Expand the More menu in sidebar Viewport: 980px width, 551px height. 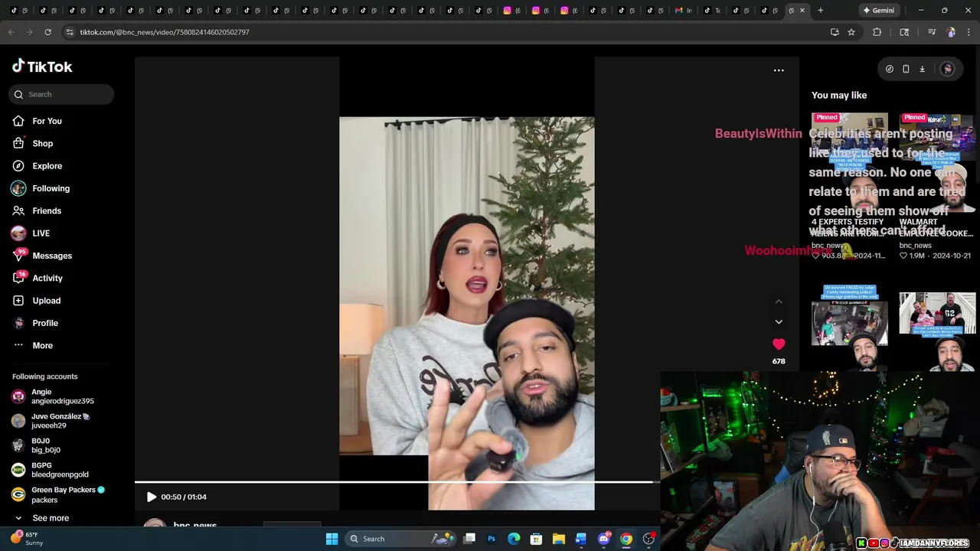point(42,345)
